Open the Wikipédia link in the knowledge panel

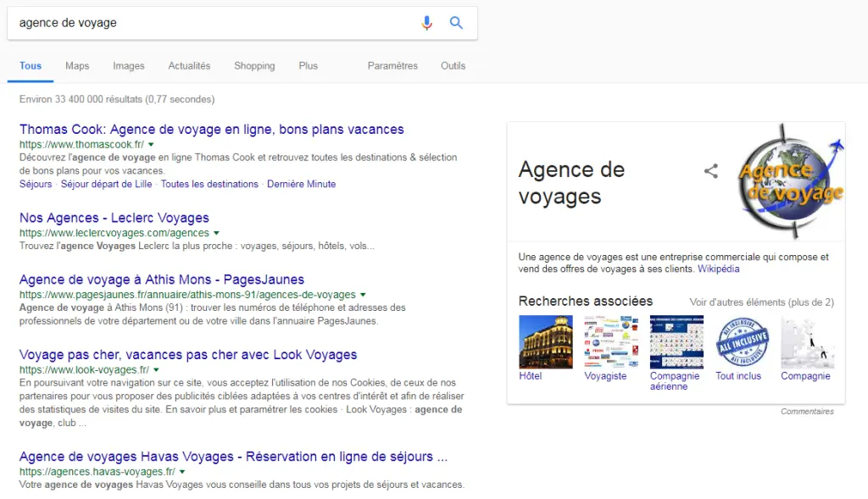click(718, 269)
